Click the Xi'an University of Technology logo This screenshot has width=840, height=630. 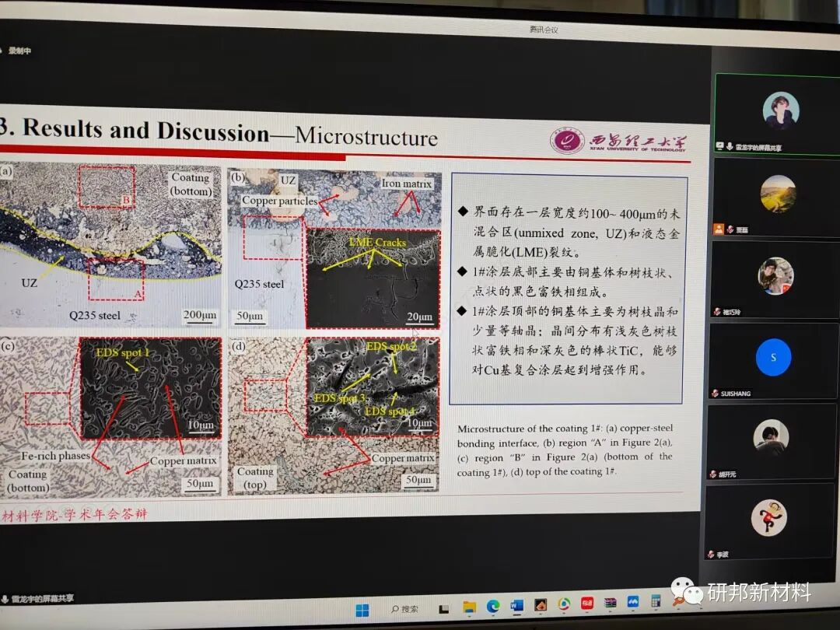(x=619, y=142)
